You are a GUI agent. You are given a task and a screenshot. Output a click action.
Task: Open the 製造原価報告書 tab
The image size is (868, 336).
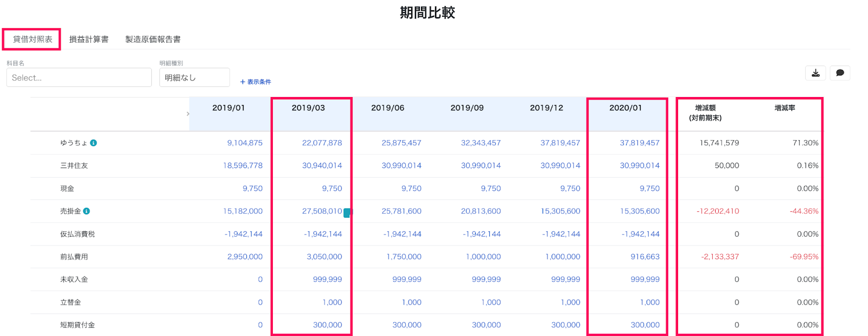point(153,40)
